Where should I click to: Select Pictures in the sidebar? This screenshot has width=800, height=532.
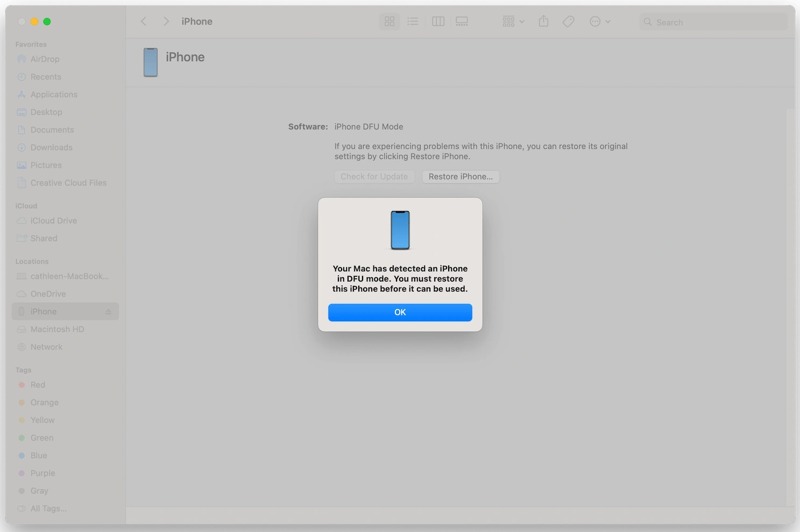click(65, 165)
